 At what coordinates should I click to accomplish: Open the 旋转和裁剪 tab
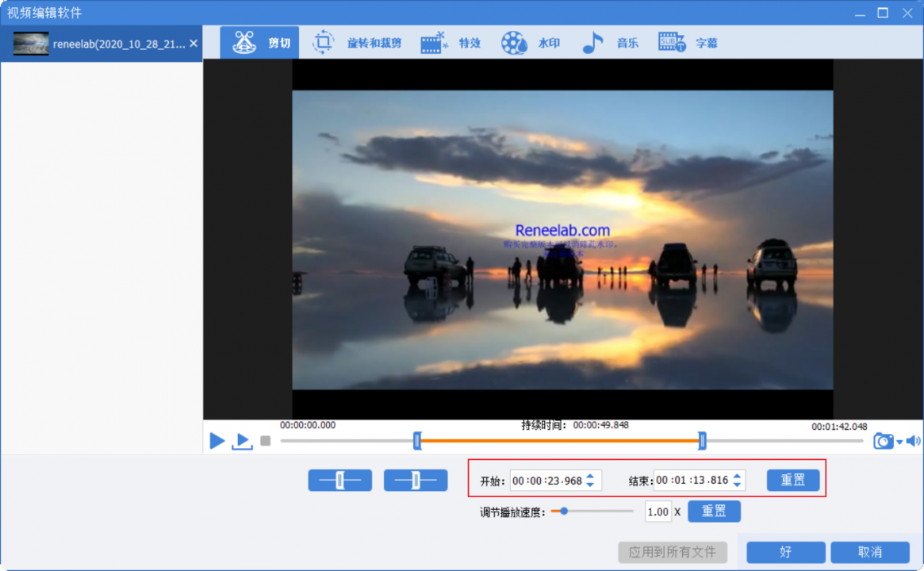[x=357, y=43]
